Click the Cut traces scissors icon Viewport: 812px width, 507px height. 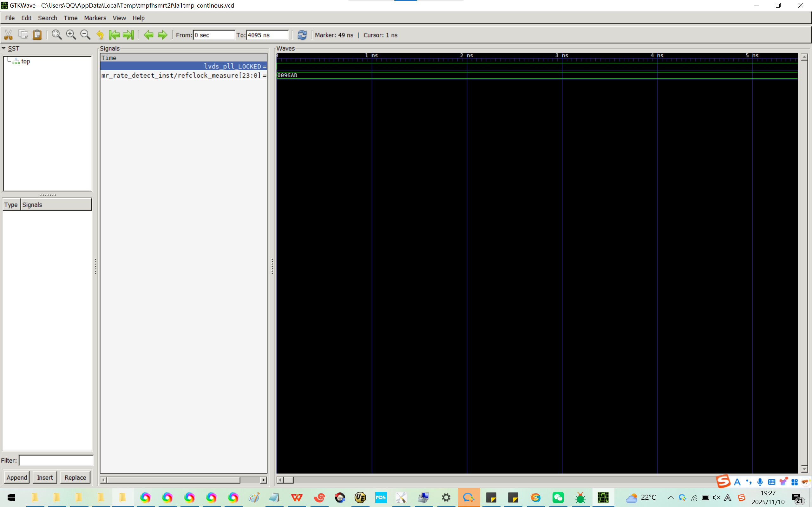click(x=8, y=35)
